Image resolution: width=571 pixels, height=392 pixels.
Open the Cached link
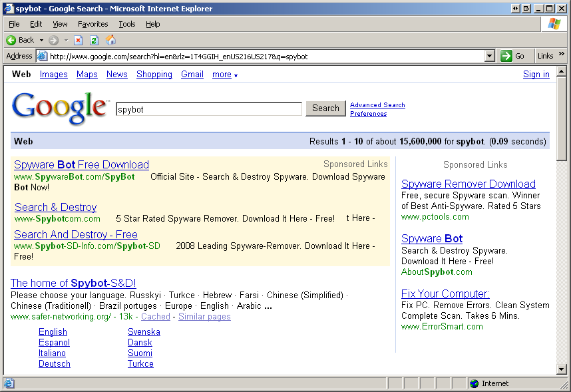click(x=156, y=317)
